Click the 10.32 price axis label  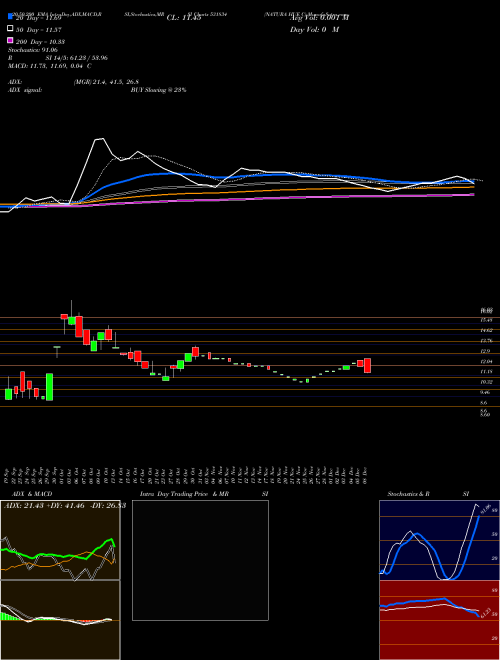pyautogui.click(x=486, y=382)
